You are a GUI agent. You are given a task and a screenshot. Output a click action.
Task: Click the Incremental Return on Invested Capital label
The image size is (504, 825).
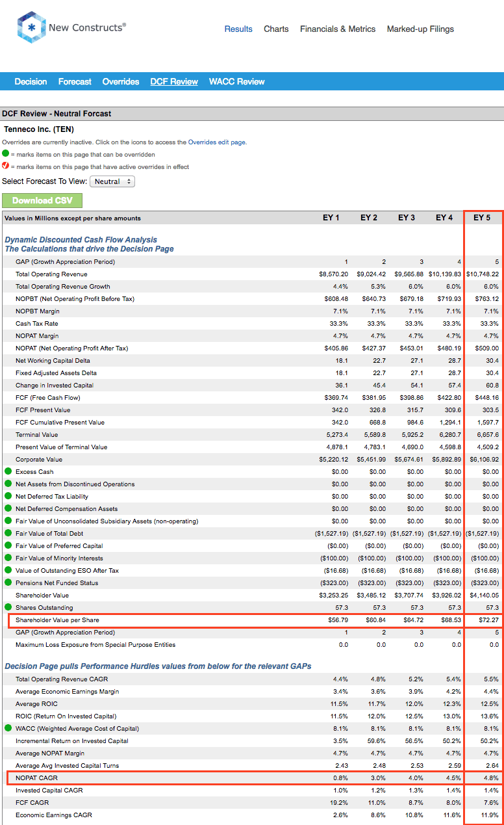[72, 740]
